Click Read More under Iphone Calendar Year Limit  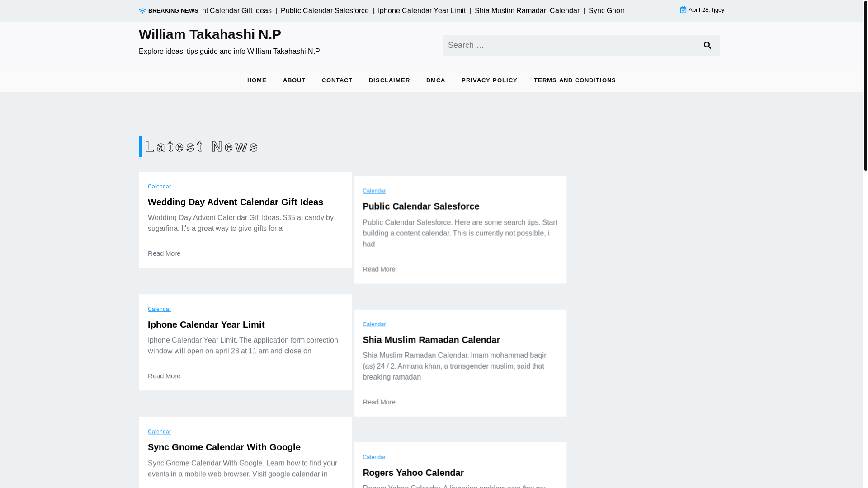tap(164, 376)
